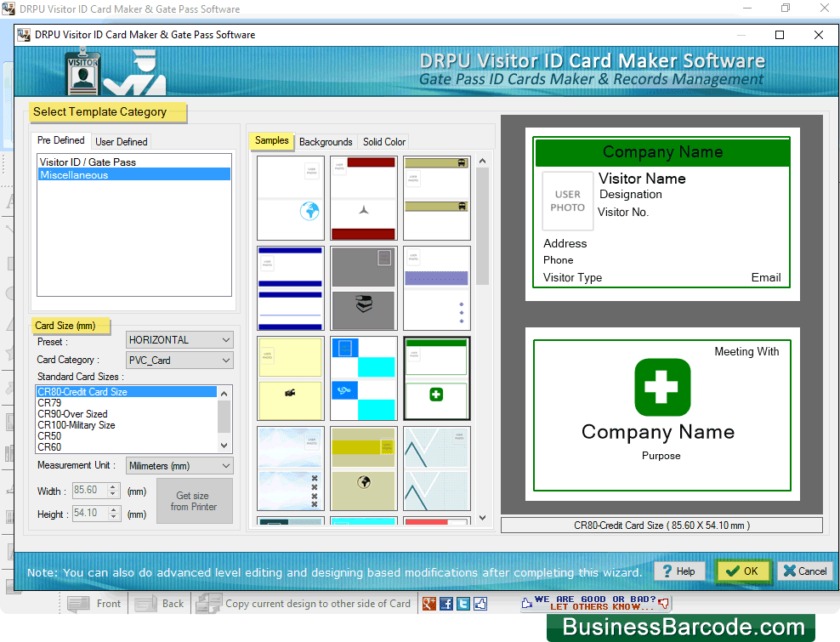Click the thumbs-up like icon beside Twitter
840x642 pixels.
coord(480,604)
